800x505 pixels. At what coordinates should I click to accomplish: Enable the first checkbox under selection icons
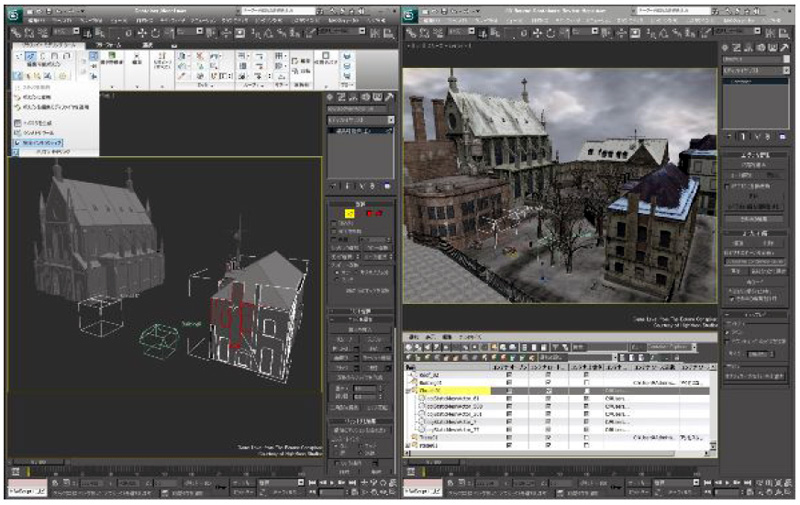coord(334,225)
